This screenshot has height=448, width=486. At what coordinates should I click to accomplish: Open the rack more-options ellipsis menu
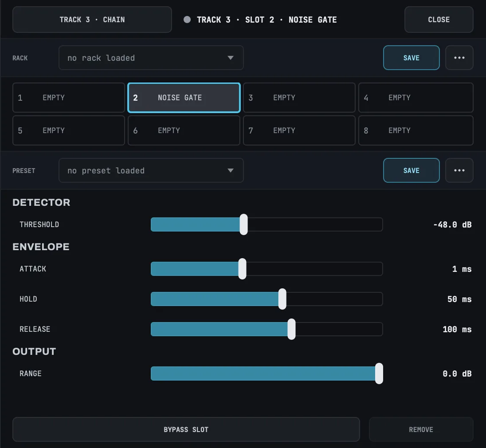(x=459, y=58)
